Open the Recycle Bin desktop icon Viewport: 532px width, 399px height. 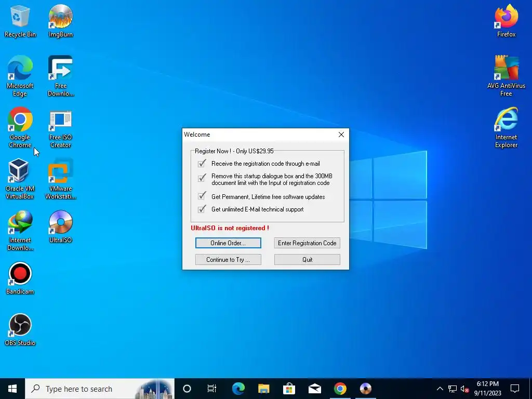click(x=20, y=21)
